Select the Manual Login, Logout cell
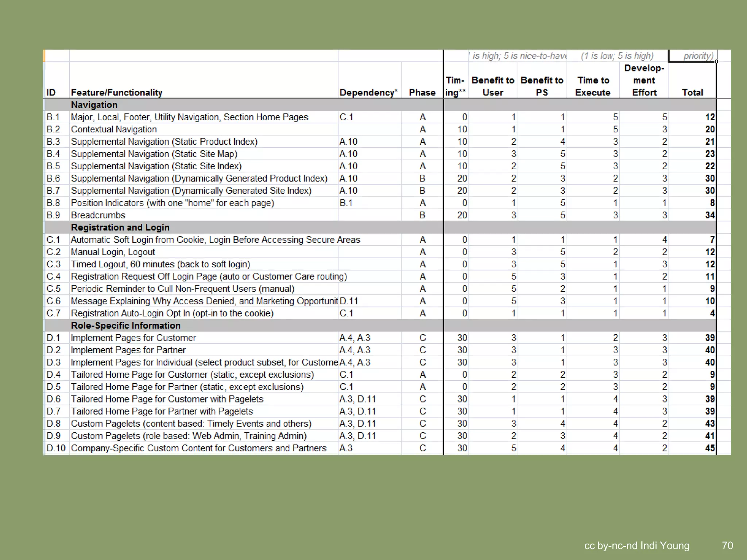The image size is (747, 560). point(113,252)
